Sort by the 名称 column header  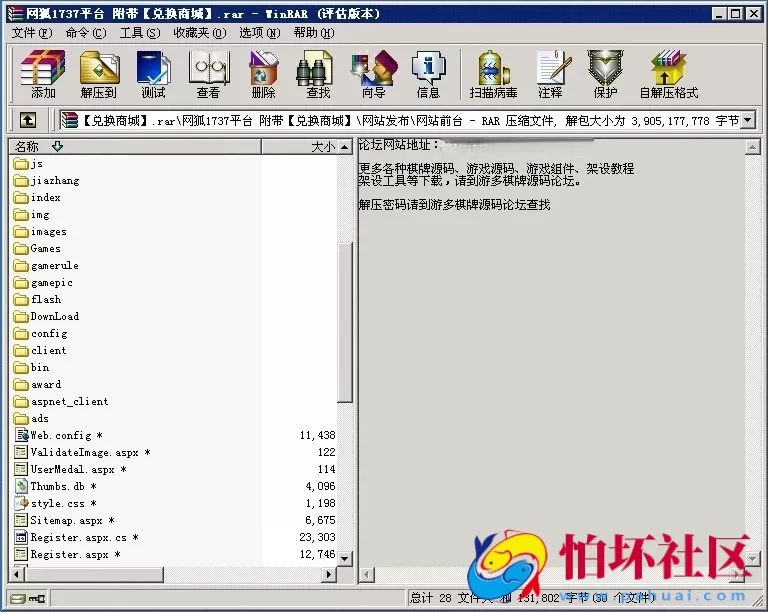click(135, 146)
